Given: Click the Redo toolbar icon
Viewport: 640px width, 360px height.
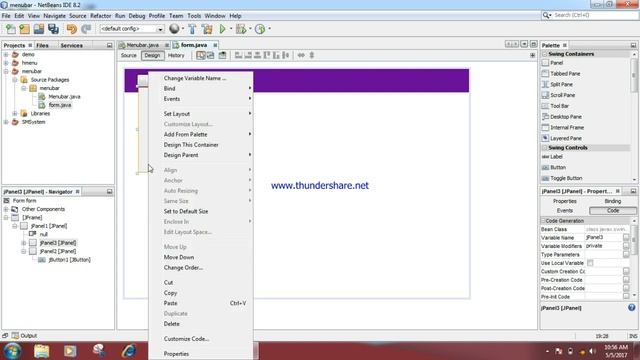Looking at the screenshot, I should (86, 29).
